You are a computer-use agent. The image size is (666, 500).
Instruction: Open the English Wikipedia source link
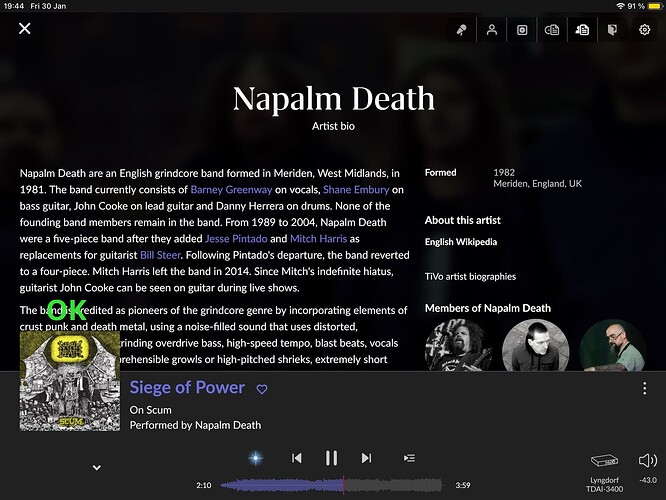pyautogui.click(x=461, y=242)
